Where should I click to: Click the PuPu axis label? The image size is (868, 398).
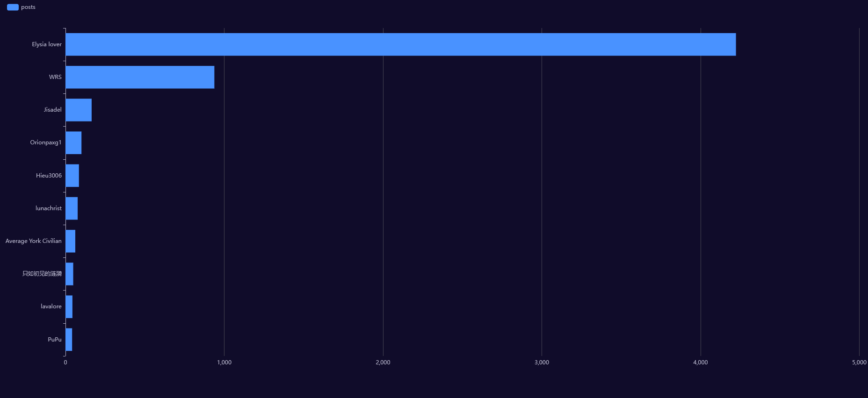click(55, 340)
